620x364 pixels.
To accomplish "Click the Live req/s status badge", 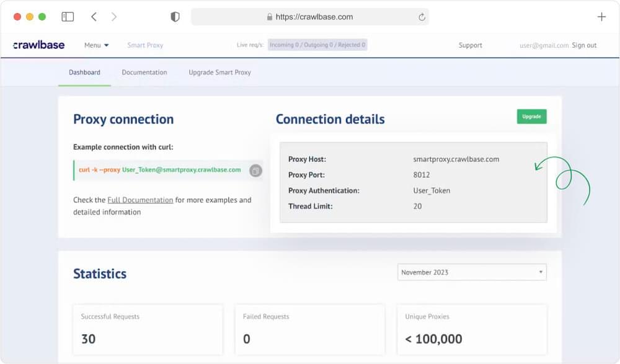I will pos(317,45).
